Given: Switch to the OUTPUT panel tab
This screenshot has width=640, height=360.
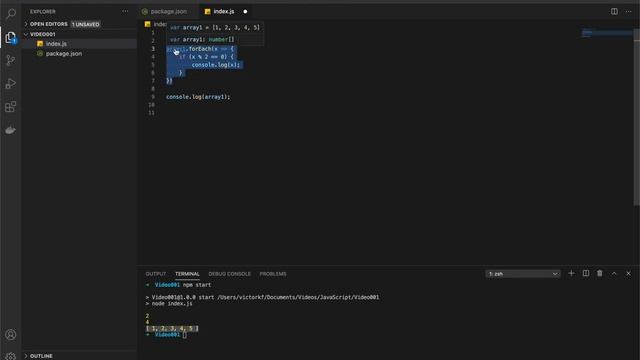Looking at the screenshot, I should (156, 274).
